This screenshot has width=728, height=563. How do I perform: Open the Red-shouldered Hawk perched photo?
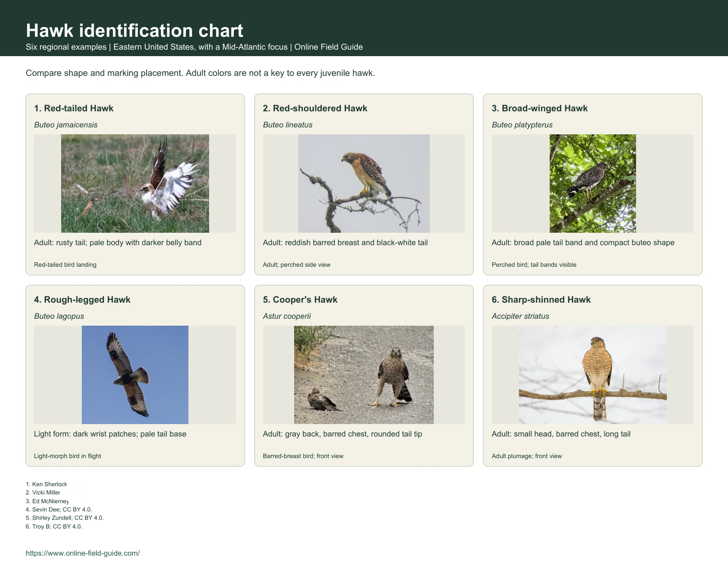(x=364, y=184)
